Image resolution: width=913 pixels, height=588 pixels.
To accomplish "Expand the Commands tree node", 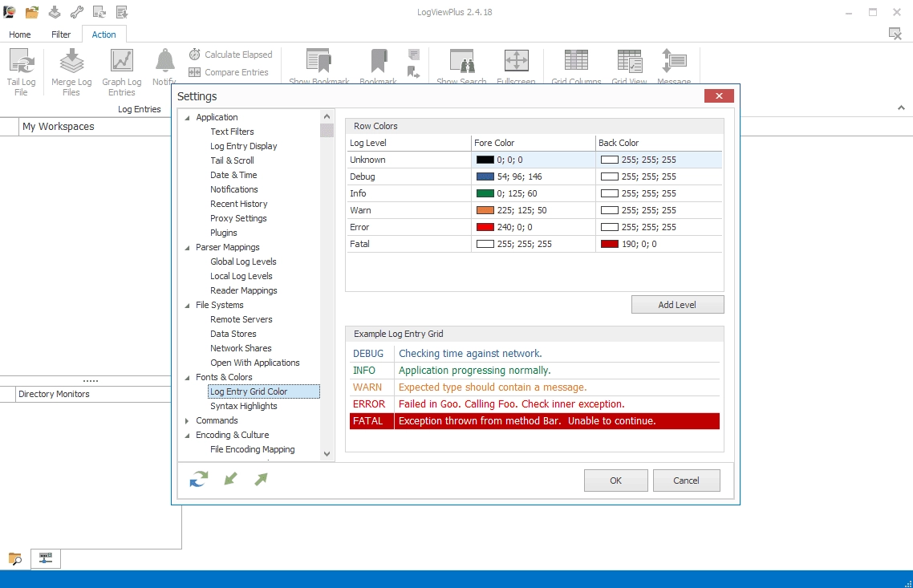I will [x=187, y=420].
